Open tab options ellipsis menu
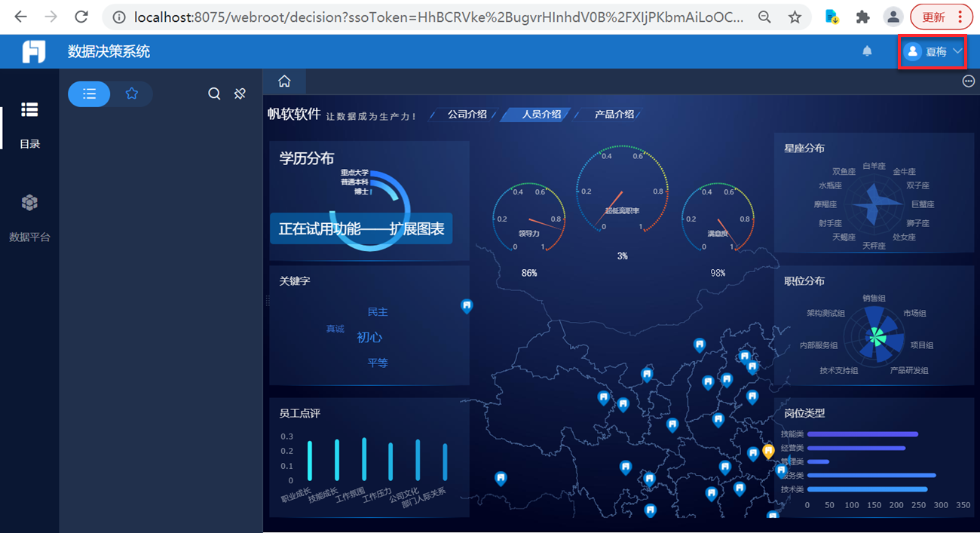 pos(969,81)
